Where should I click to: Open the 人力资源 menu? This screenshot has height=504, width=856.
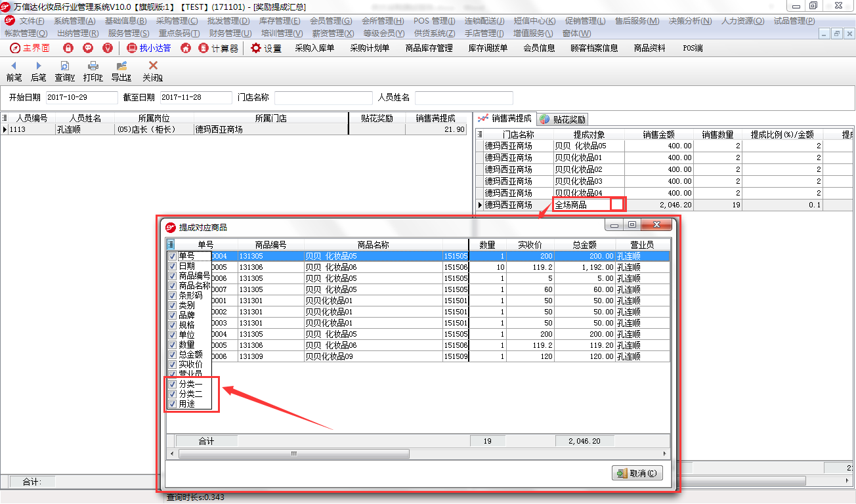tap(742, 21)
